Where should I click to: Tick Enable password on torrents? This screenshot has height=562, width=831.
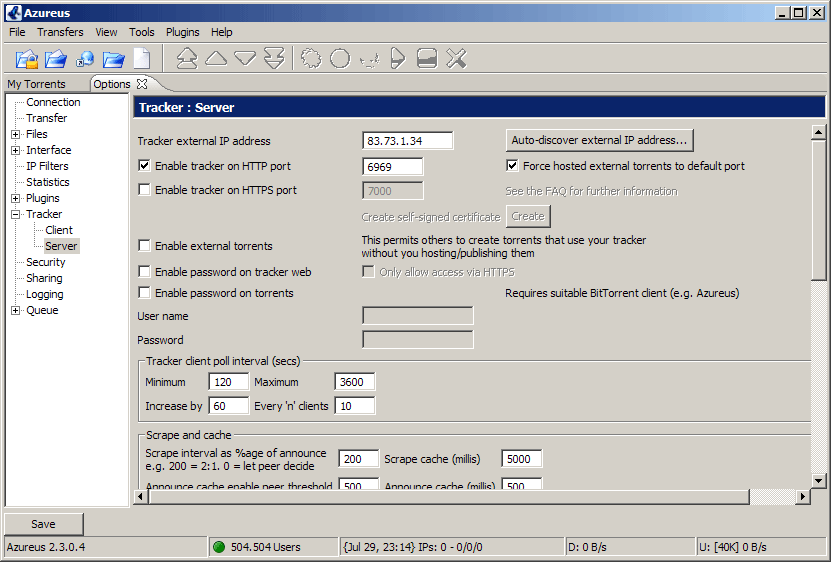coord(144,293)
